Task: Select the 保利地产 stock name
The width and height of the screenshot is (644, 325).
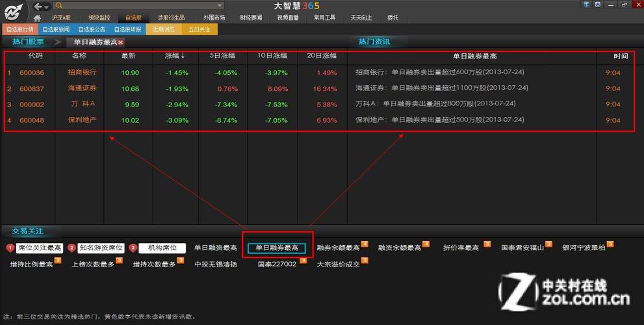Action: pyautogui.click(x=82, y=120)
